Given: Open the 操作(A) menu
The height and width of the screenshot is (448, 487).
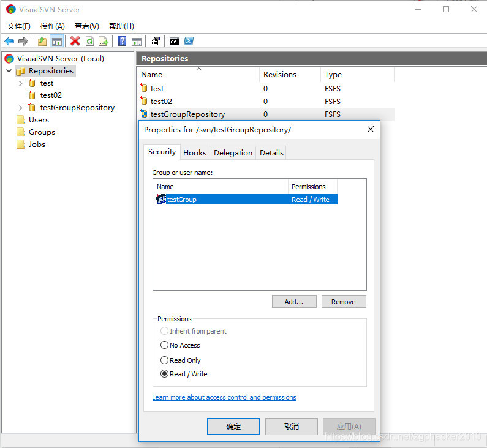Looking at the screenshot, I should pos(53,26).
